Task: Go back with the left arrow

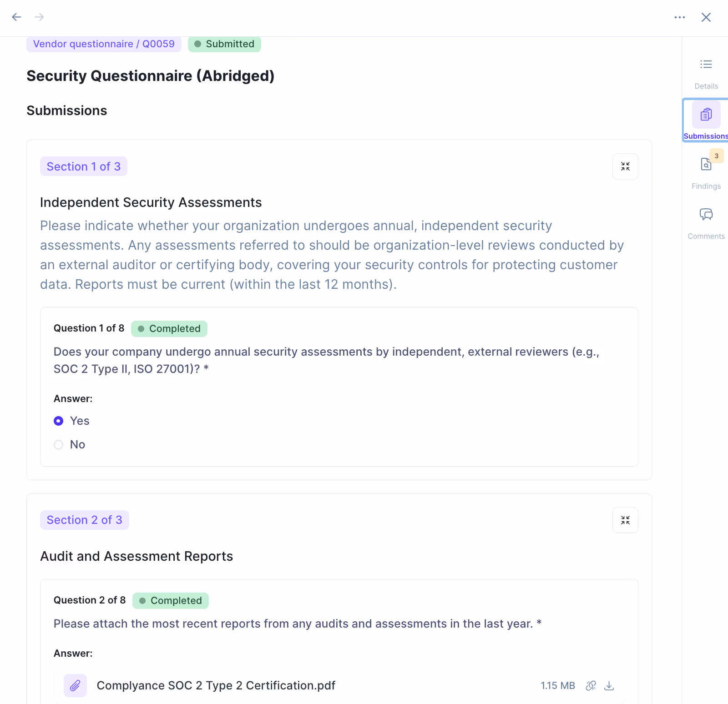Action: point(16,17)
